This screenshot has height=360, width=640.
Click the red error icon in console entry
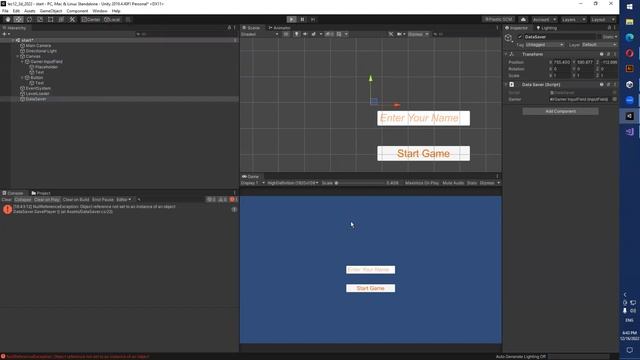coord(7,209)
